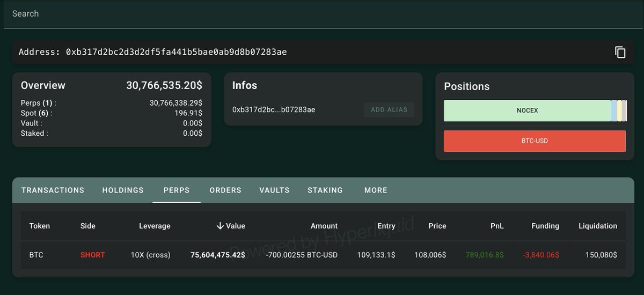Click the Spot (6) overview row

coord(112,113)
